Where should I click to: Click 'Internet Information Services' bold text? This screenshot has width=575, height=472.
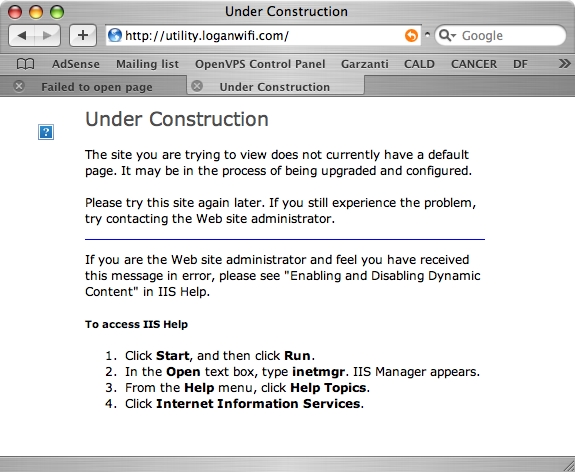pyautogui.click(x=258, y=403)
